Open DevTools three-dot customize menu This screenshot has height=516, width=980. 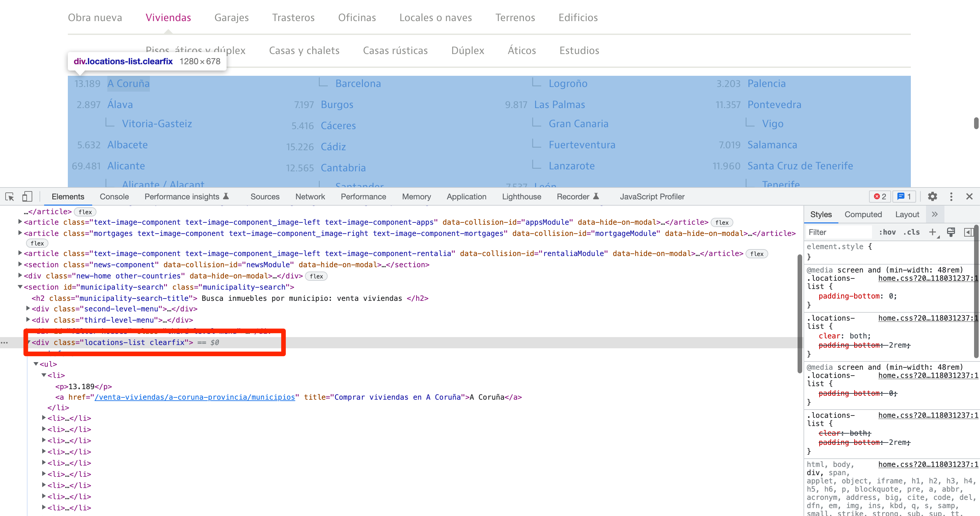coord(951,197)
